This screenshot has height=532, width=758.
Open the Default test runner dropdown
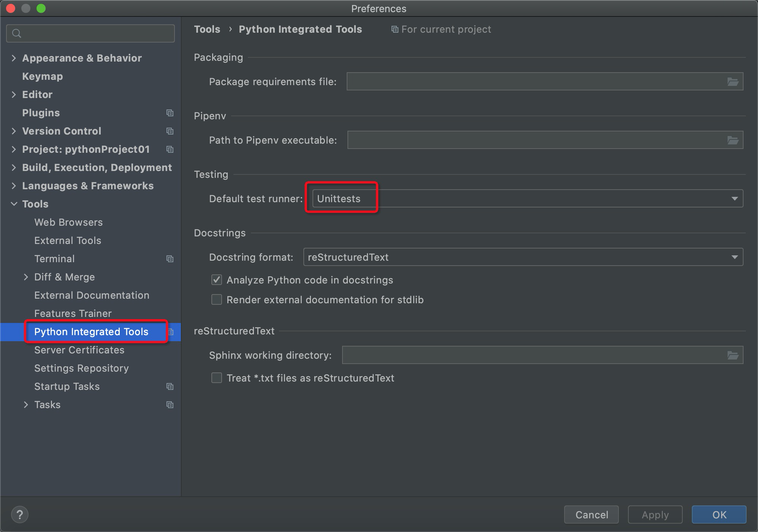[x=735, y=198]
